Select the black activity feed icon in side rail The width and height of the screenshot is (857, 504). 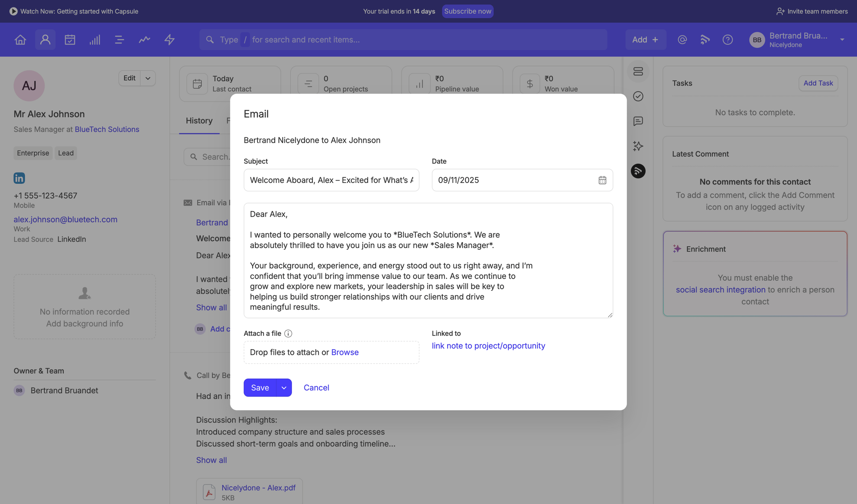coord(638,171)
